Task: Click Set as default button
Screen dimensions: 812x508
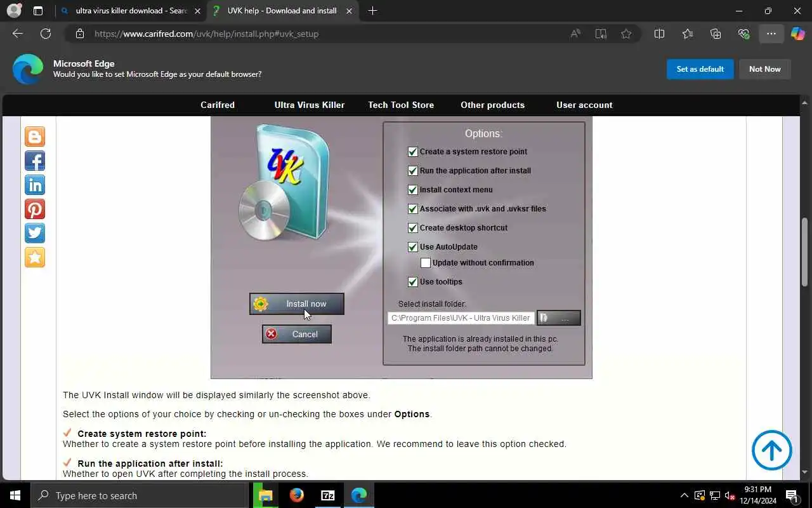Action: coord(700,69)
